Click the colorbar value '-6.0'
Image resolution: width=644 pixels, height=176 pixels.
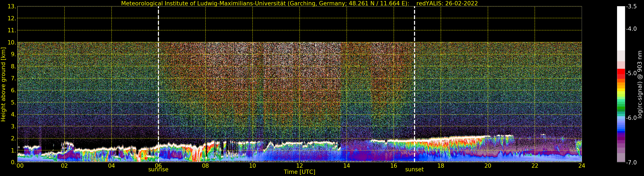pyautogui.click(x=631, y=118)
